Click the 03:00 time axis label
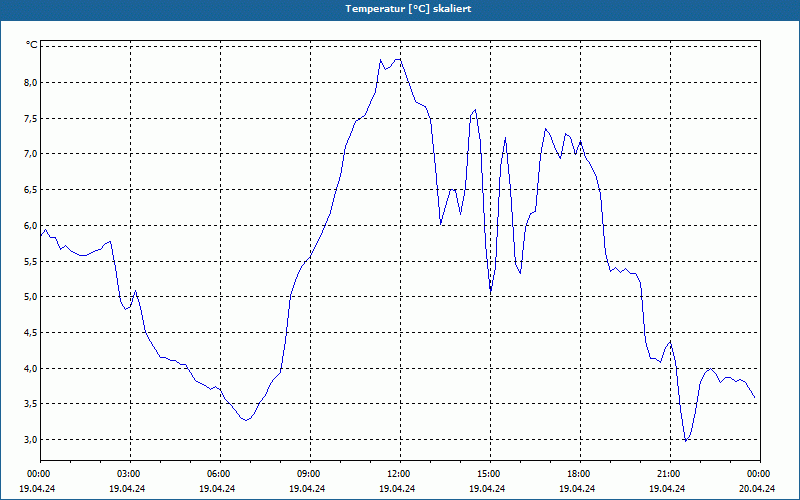The height and width of the screenshot is (500, 800). click(x=128, y=474)
